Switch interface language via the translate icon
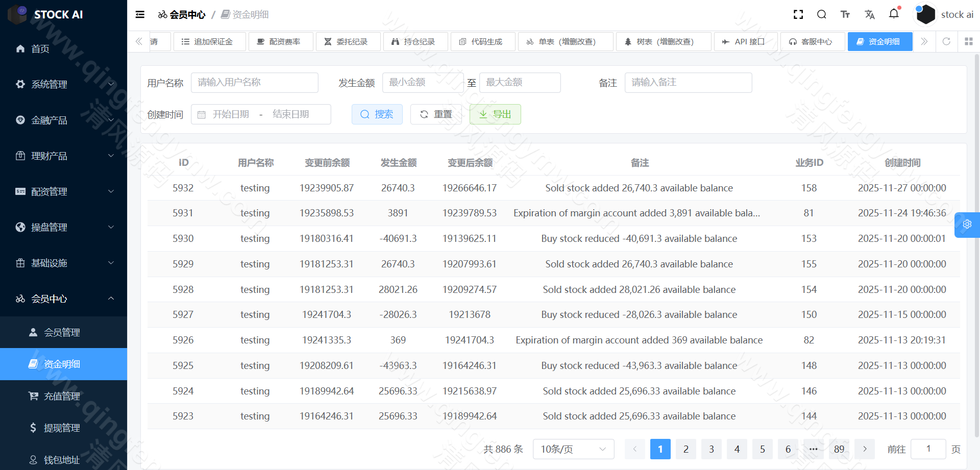Image resolution: width=980 pixels, height=470 pixels. [870, 14]
